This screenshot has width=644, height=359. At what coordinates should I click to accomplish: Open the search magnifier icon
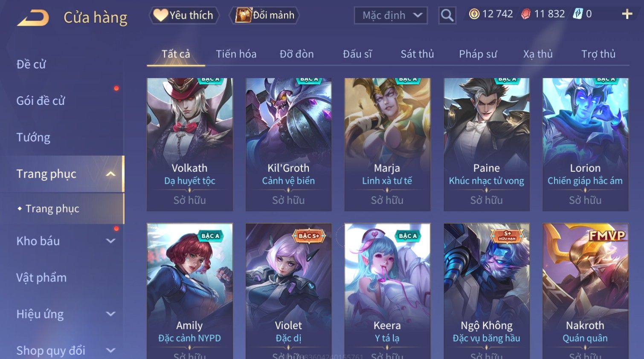447,16
